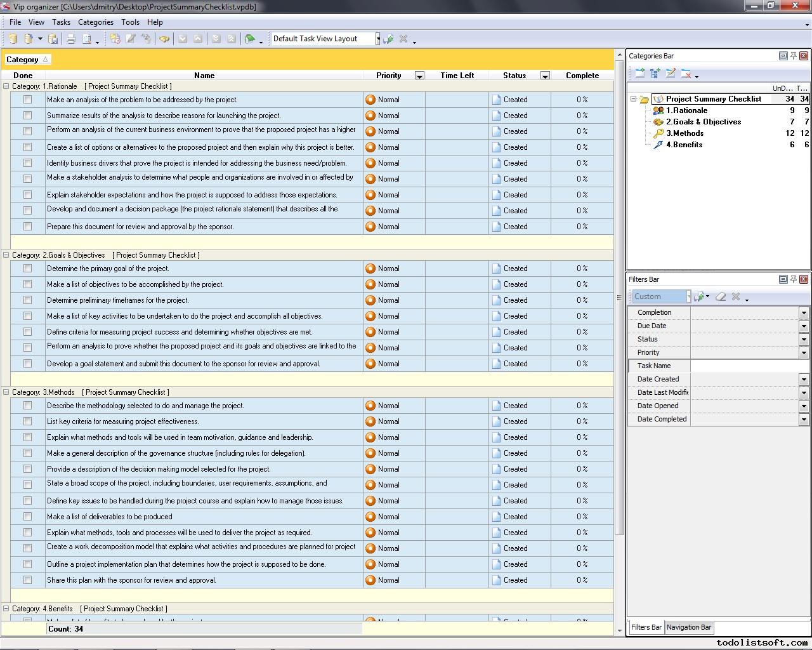Mark 'Prepare this document for review' as done
This screenshot has height=650, width=812.
click(x=27, y=227)
